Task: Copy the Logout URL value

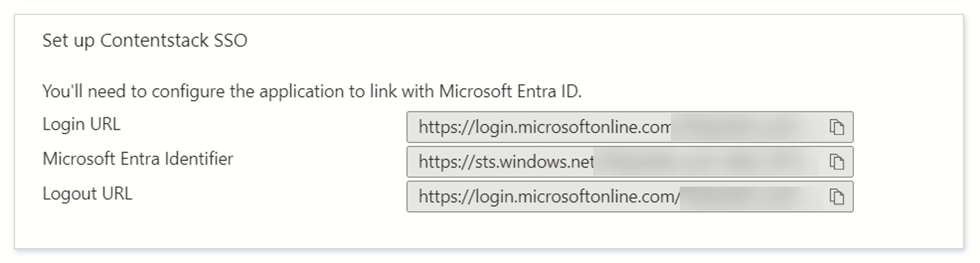Action: pyautogui.click(x=837, y=197)
